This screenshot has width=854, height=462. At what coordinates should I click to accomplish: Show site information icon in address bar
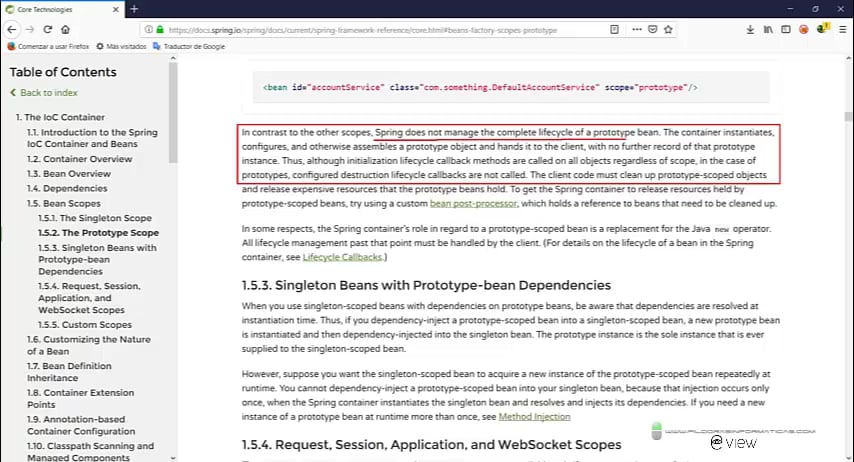(x=149, y=29)
